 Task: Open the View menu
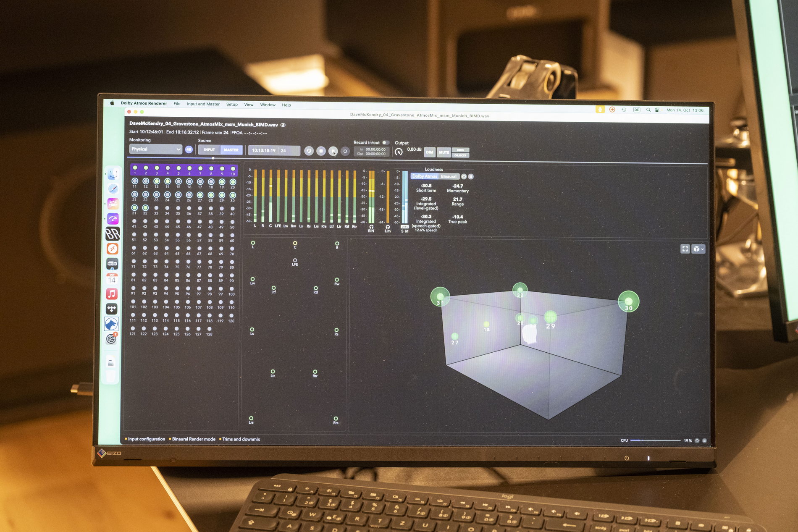coord(249,105)
